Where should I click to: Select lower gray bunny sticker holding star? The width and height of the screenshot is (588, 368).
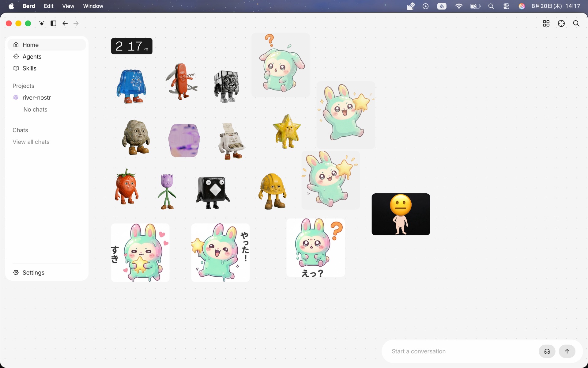point(331,180)
